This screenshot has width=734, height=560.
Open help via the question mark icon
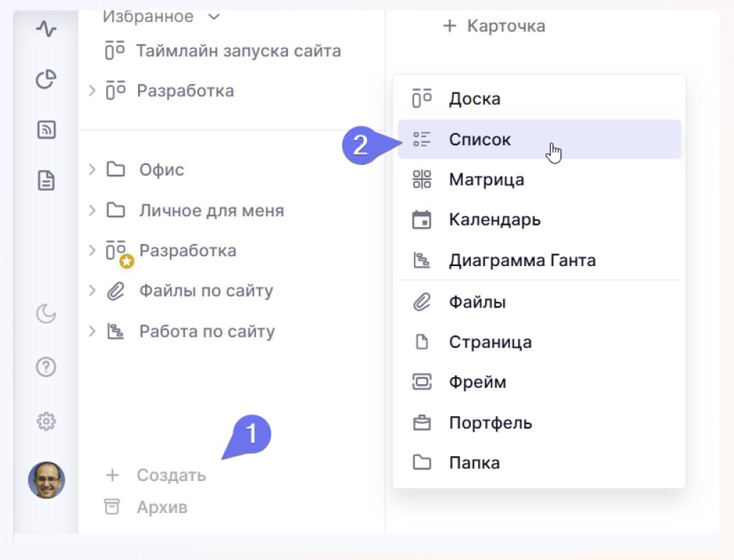pyautogui.click(x=46, y=367)
